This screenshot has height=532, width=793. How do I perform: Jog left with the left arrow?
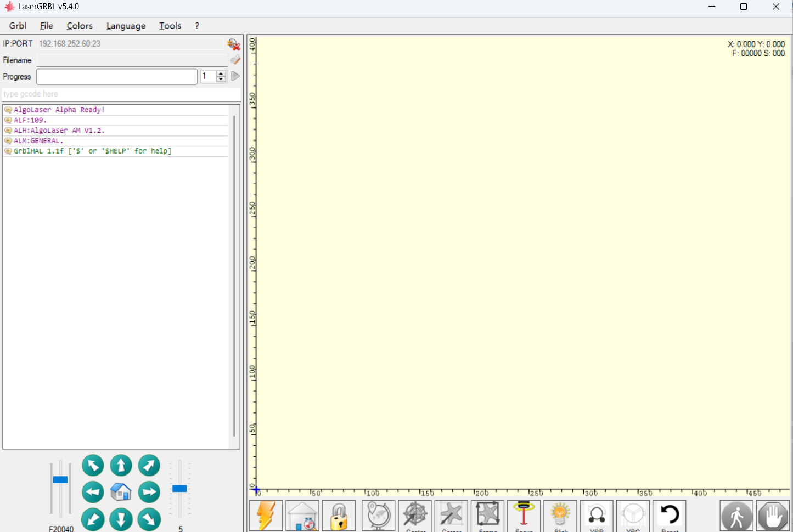[93, 492]
